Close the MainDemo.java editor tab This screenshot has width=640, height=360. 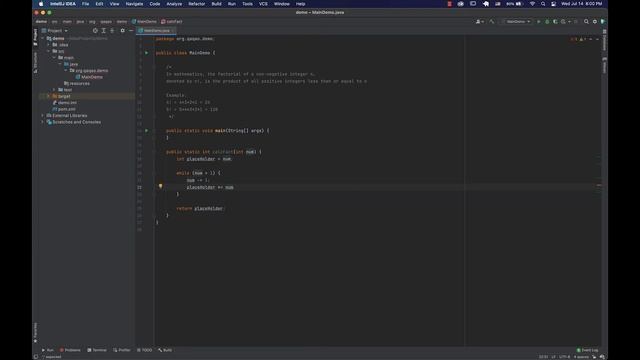(173, 31)
